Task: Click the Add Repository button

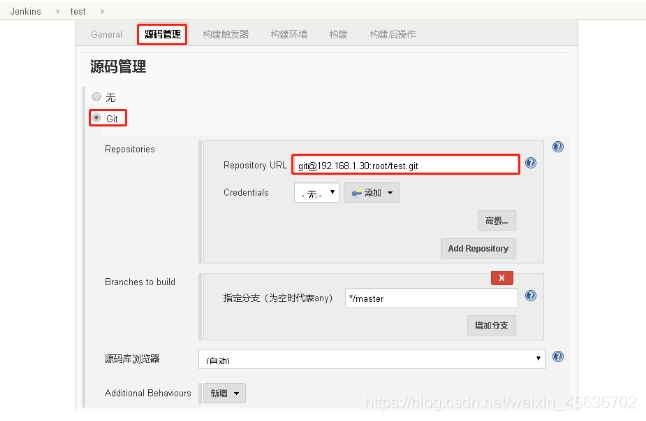Action: pyautogui.click(x=478, y=248)
